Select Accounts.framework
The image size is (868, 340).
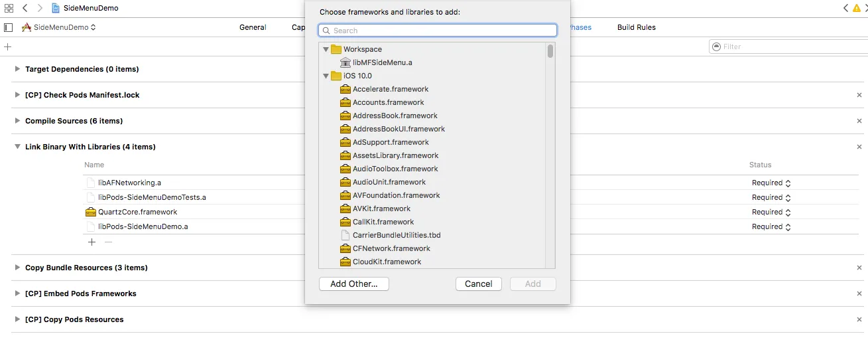click(388, 102)
